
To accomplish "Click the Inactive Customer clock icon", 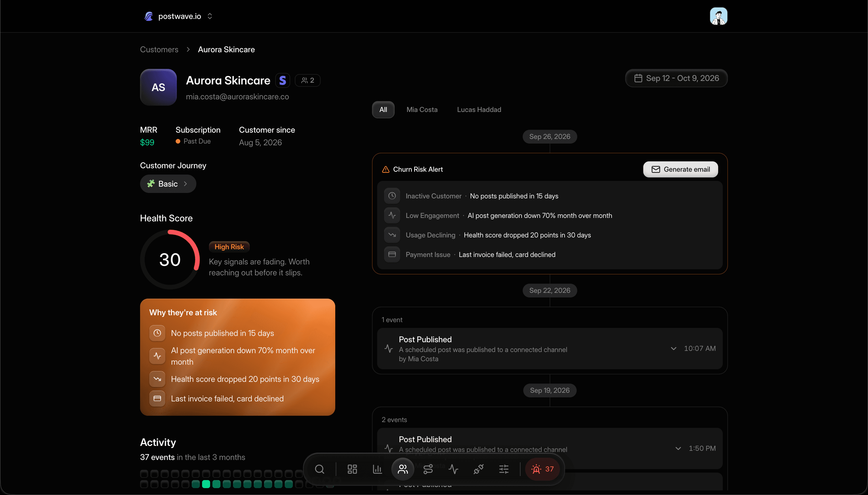I will click(x=392, y=196).
